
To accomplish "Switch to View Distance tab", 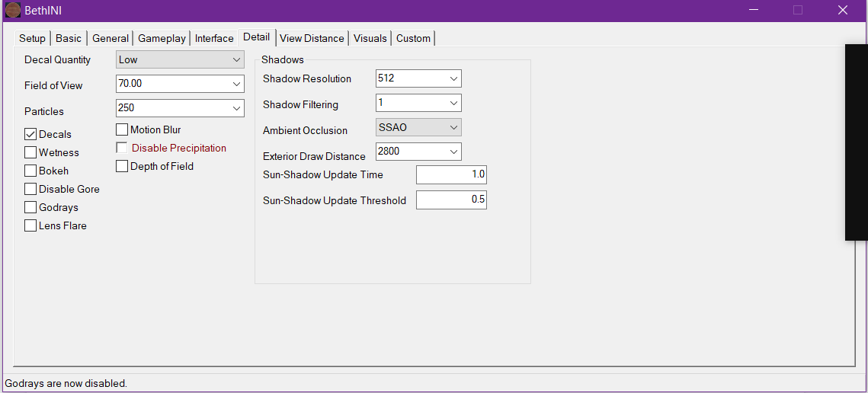I will click(312, 38).
